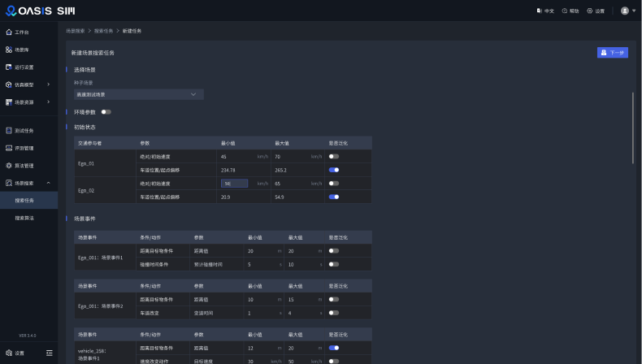Click the 下一步 next step button
Screen dimensions: 642x364
(x=612, y=52)
